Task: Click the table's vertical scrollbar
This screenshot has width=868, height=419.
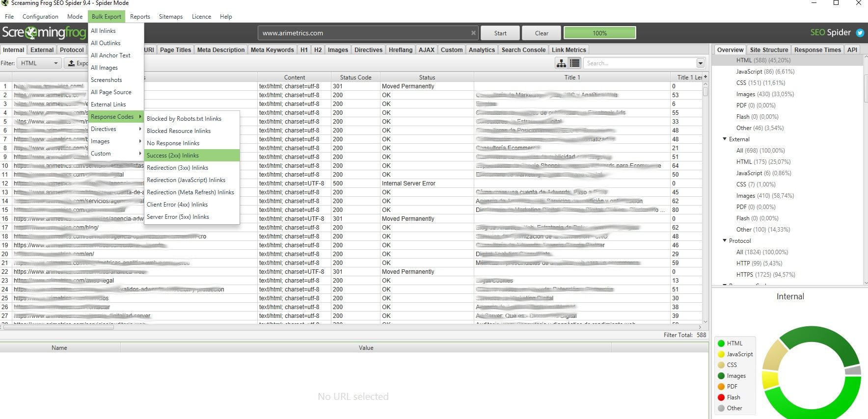Action: pyautogui.click(x=705, y=92)
